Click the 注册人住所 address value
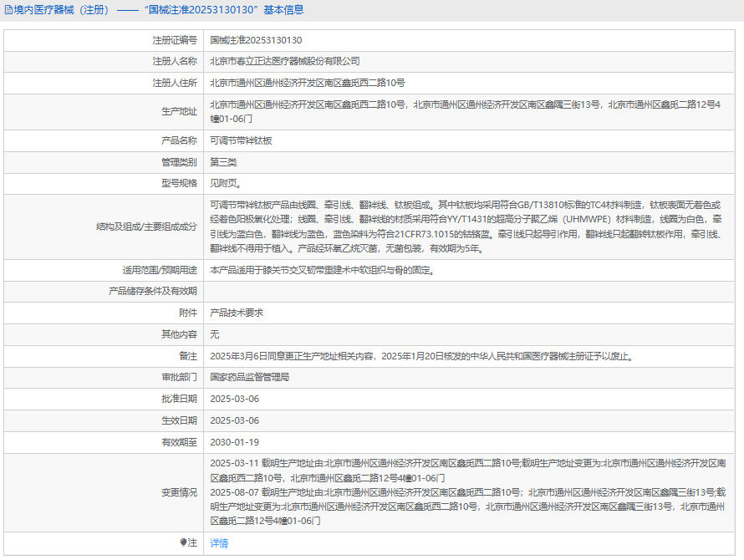This screenshot has width=744, height=560. coord(307,84)
